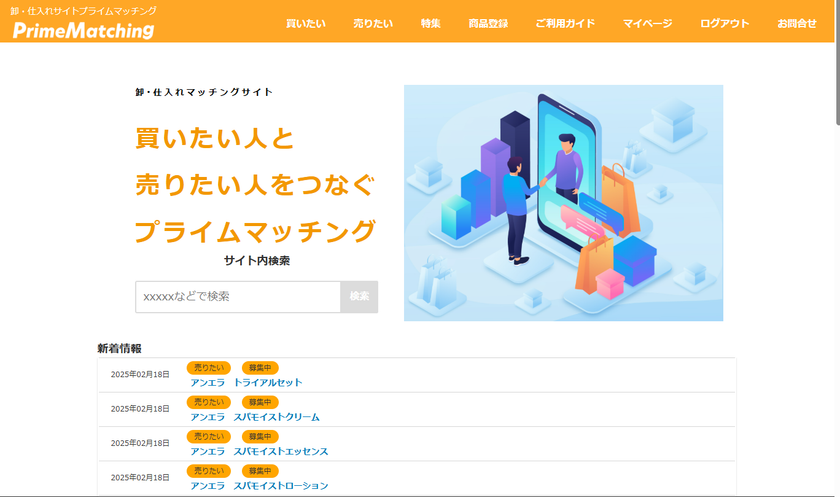Click the hero illustration of the handshake
840x497 pixels.
click(x=564, y=203)
